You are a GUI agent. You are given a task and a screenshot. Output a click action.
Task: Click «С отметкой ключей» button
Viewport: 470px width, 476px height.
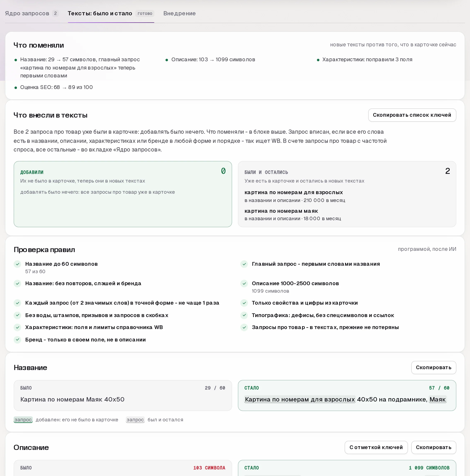tap(376, 447)
